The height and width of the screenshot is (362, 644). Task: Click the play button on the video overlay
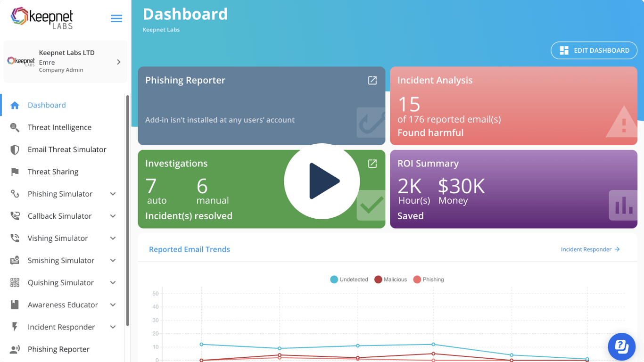(322, 181)
